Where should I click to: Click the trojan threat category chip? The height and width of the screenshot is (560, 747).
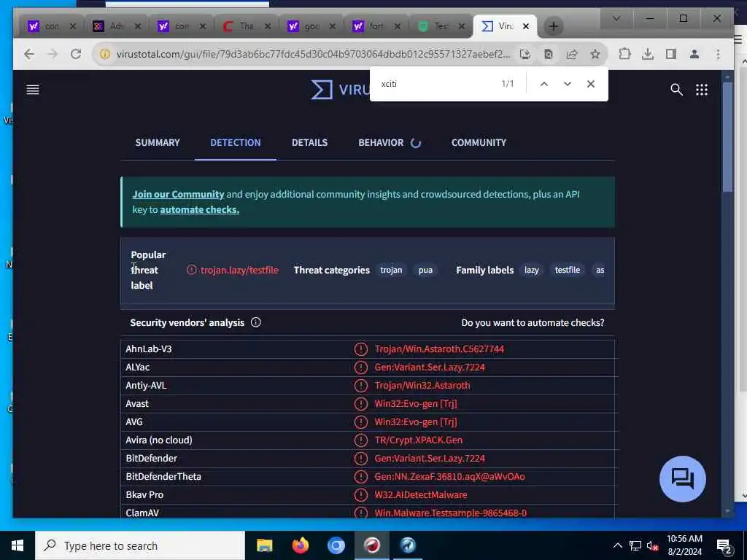click(x=391, y=270)
